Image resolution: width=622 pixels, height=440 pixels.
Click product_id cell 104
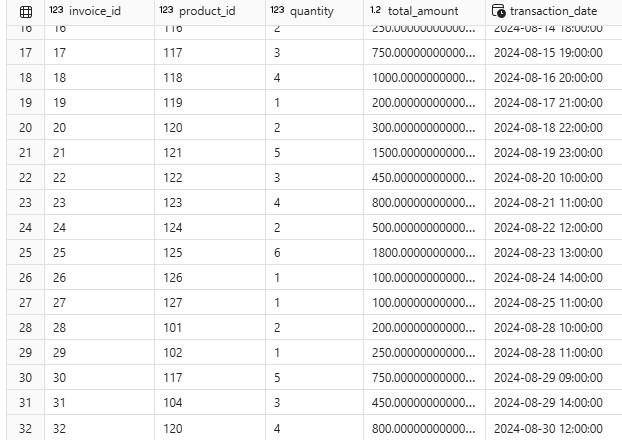(210, 402)
